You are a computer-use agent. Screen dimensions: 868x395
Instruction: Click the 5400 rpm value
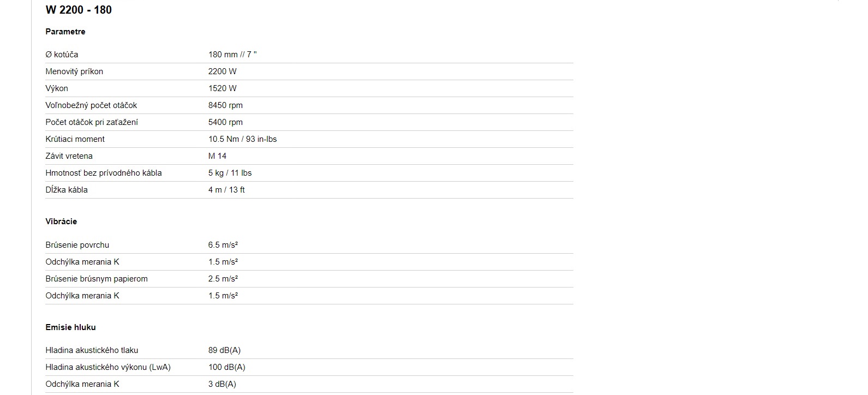[x=225, y=122]
